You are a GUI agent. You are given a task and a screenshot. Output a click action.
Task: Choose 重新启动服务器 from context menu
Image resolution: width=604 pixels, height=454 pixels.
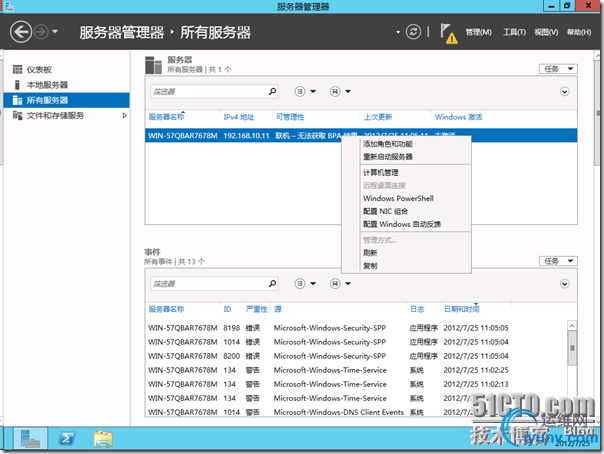click(x=388, y=157)
